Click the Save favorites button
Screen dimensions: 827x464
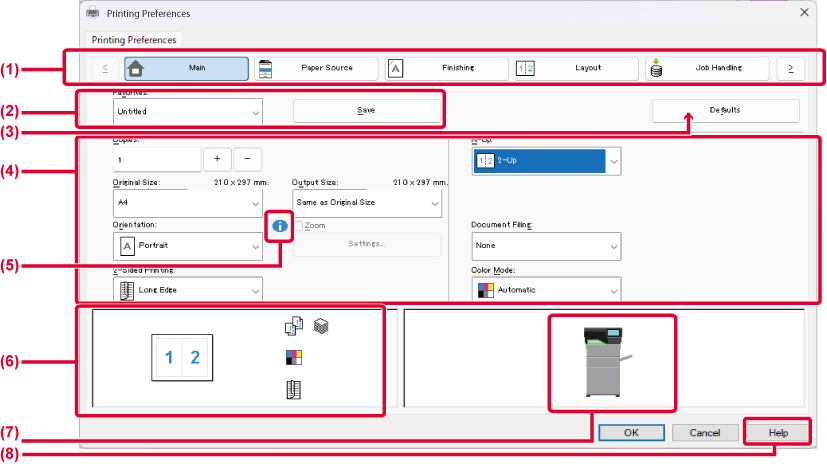click(x=366, y=110)
